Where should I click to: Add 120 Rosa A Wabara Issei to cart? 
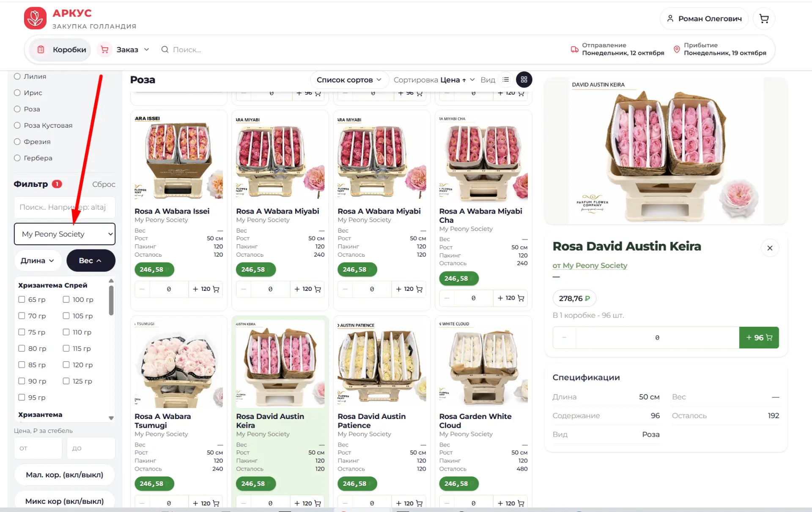tap(206, 289)
